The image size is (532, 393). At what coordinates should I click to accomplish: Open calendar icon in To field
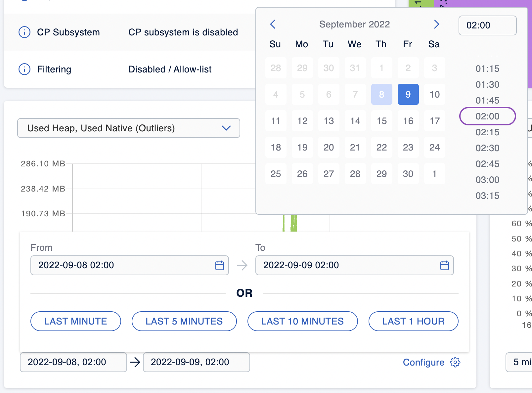(x=444, y=265)
